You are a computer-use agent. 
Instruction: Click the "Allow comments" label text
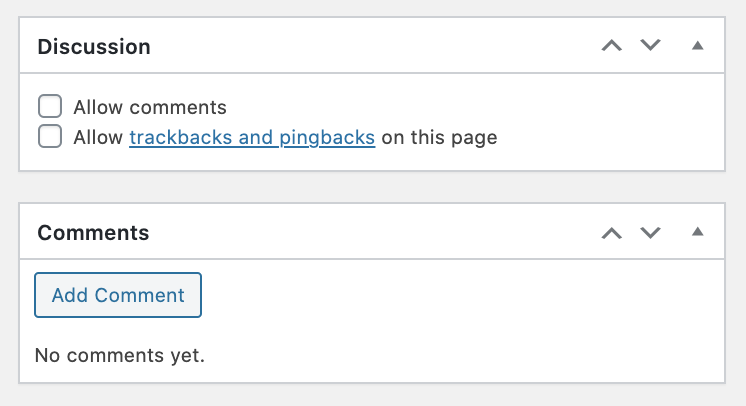[150, 108]
